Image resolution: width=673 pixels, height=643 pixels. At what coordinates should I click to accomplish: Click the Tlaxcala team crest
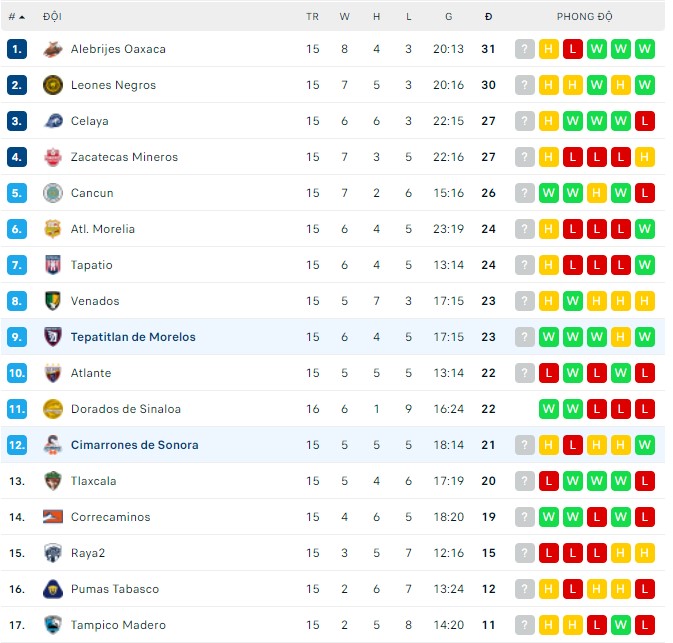point(53,481)
